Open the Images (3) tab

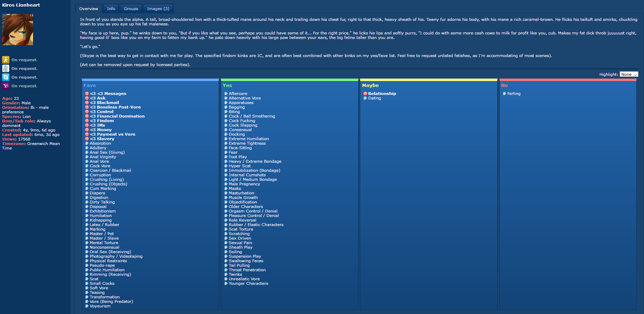point(158,9)
